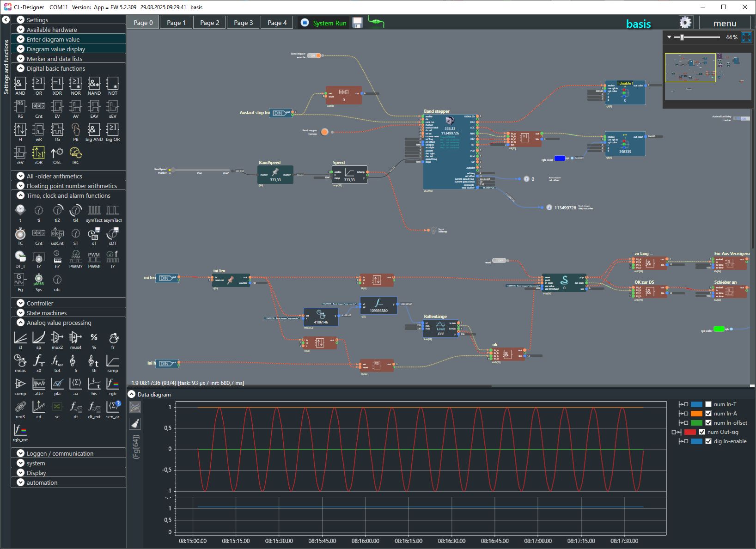Open the settings gear icon

coord(685,23)
